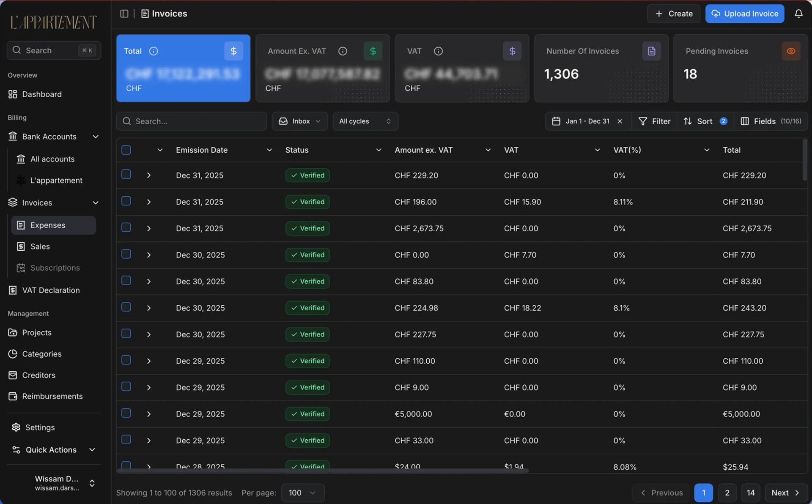Go to page 2 of results
The image size is (812, 504).
tap(727, 493)
